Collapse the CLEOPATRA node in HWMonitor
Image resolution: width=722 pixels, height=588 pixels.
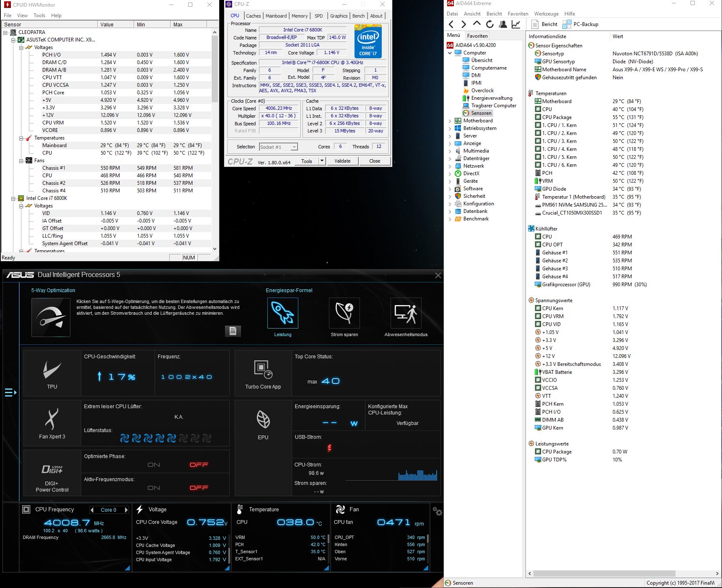tap(5, 32)
